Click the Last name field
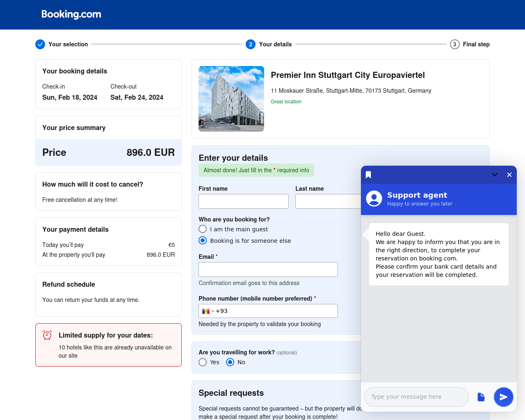The height and width of the screenshot is (420, 525). pyautogui.click(x=328, y=201)
